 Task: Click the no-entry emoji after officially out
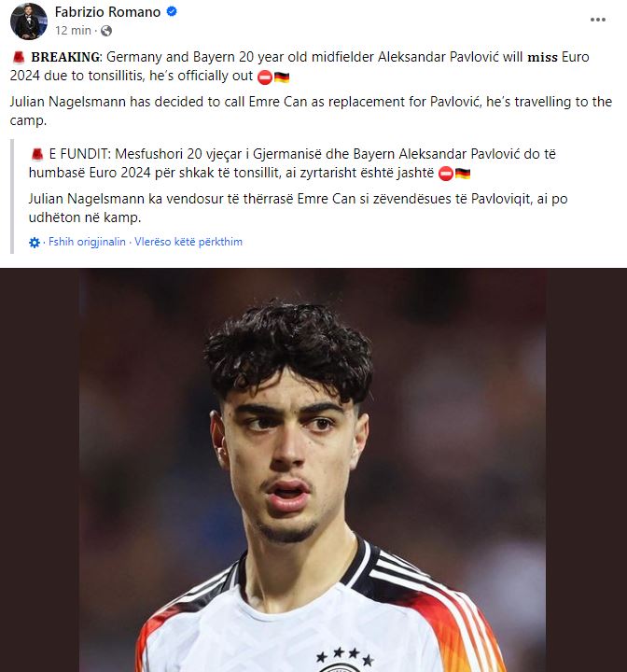[265, 77]
